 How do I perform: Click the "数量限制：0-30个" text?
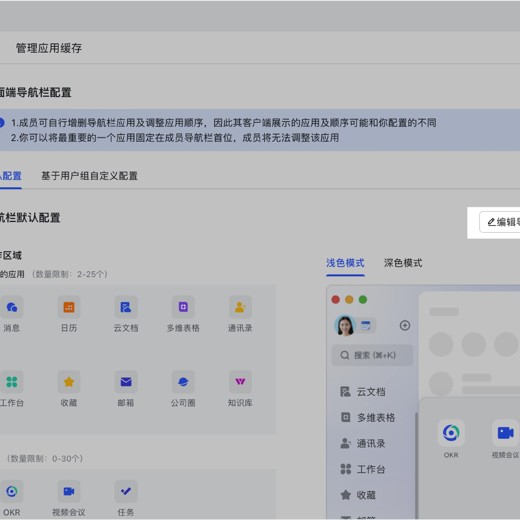45,459
